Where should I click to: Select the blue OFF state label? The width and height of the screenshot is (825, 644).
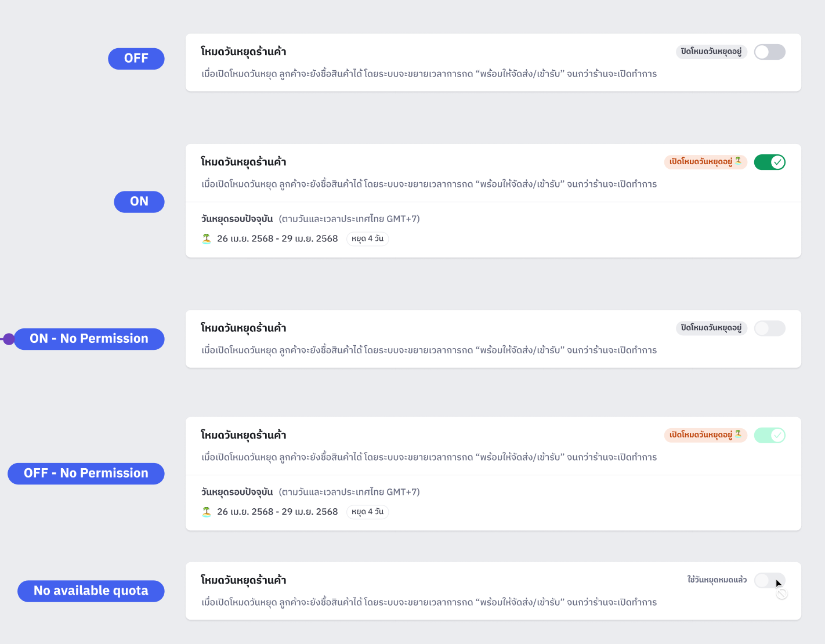tap(136, 59)
